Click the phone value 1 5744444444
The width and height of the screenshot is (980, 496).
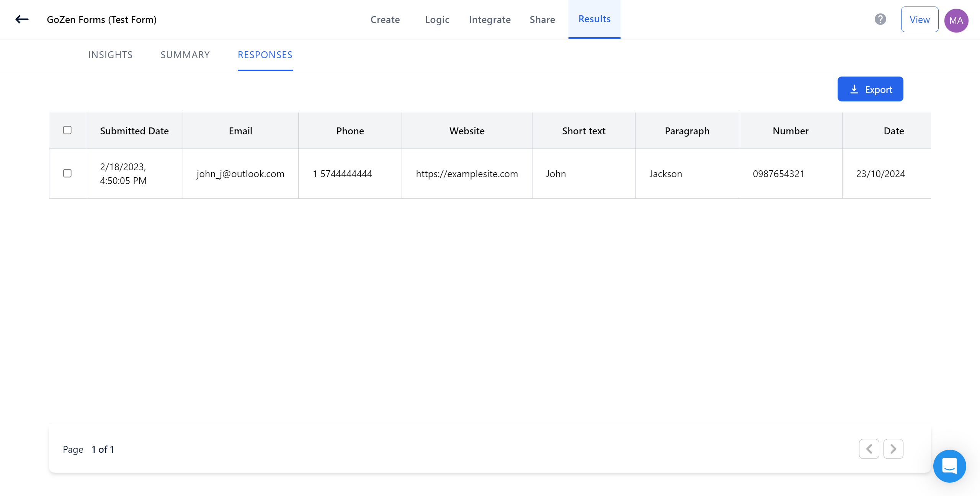pyautogui.click(x=342, y=174)
